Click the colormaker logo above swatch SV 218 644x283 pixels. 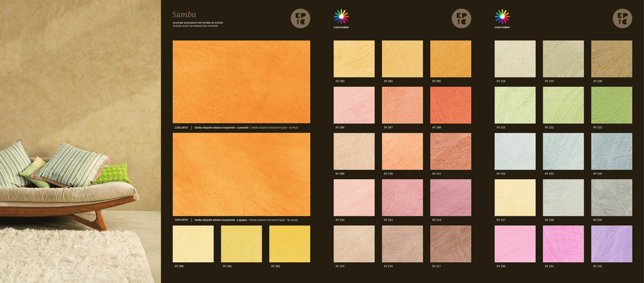point(502,18)
